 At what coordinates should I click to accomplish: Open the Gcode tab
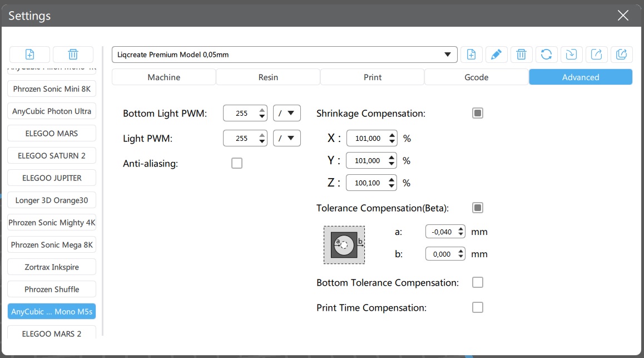pos(476,77)
